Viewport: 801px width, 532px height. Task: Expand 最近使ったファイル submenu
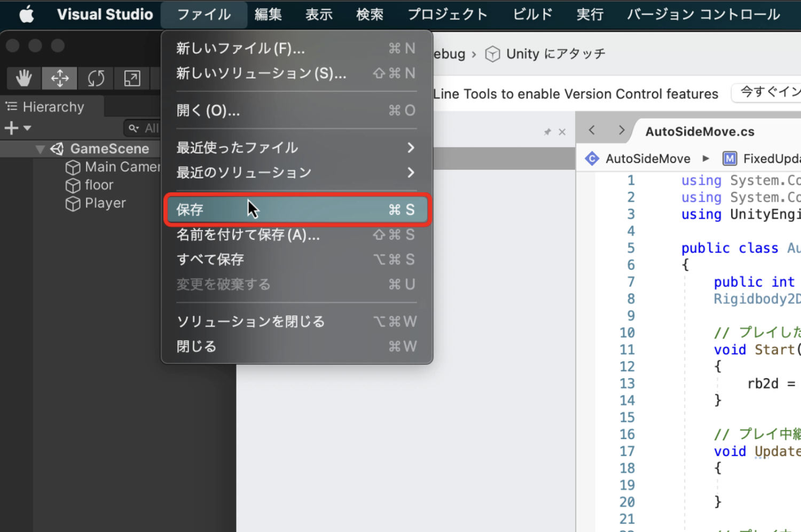297,147
